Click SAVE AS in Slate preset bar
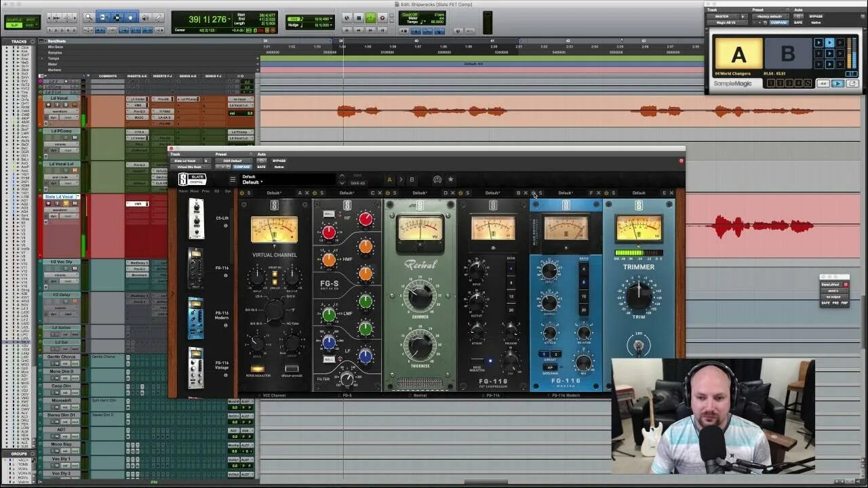This screenshot has height=488, width=868. tap(357, 183)
